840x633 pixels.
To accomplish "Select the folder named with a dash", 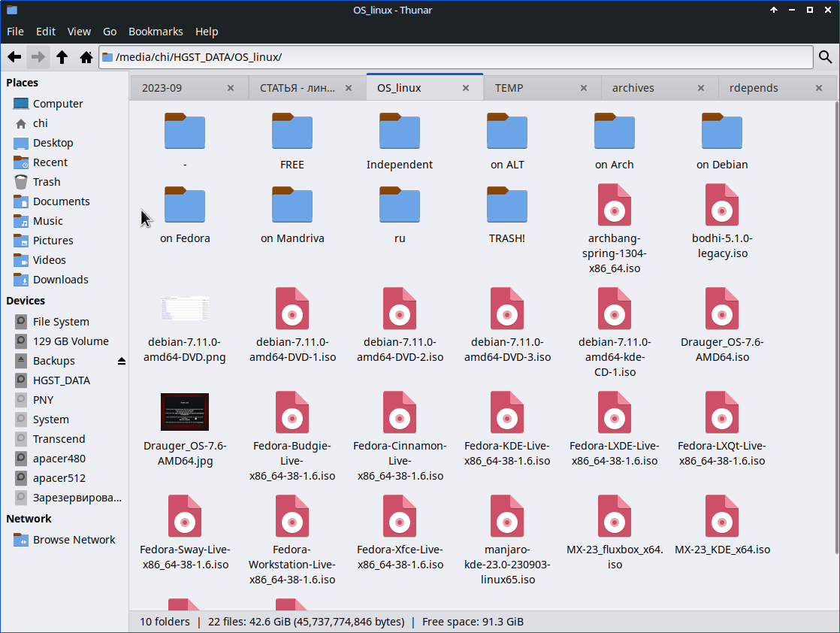I will click(185, 141).
